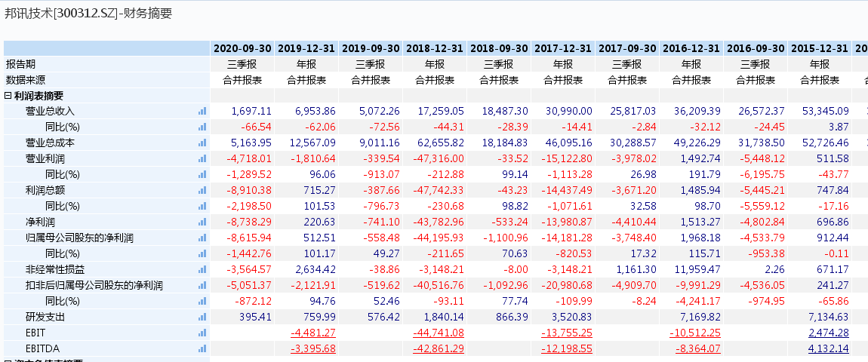Open EBITDA link value 4,132.14
Image resolution: width=868 pixels, height=362 pixels.
click(x=828, y=349)
